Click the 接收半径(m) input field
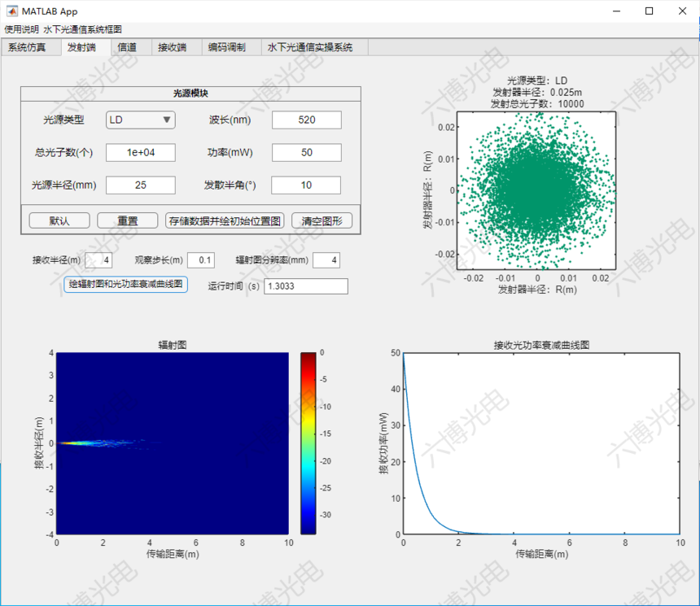This screenshot has width=700, height=606. click(x=98, y=260)
